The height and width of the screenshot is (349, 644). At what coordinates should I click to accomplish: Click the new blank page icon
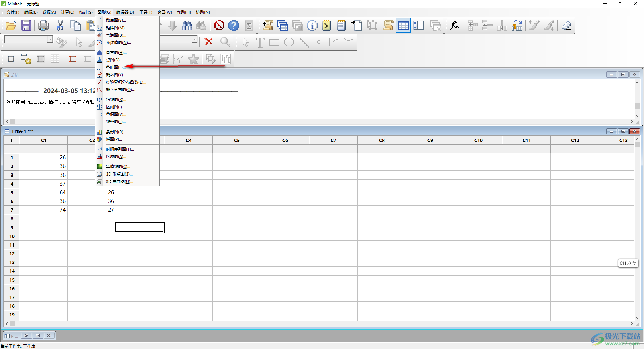pyautogui.click(x=357, y=26)
